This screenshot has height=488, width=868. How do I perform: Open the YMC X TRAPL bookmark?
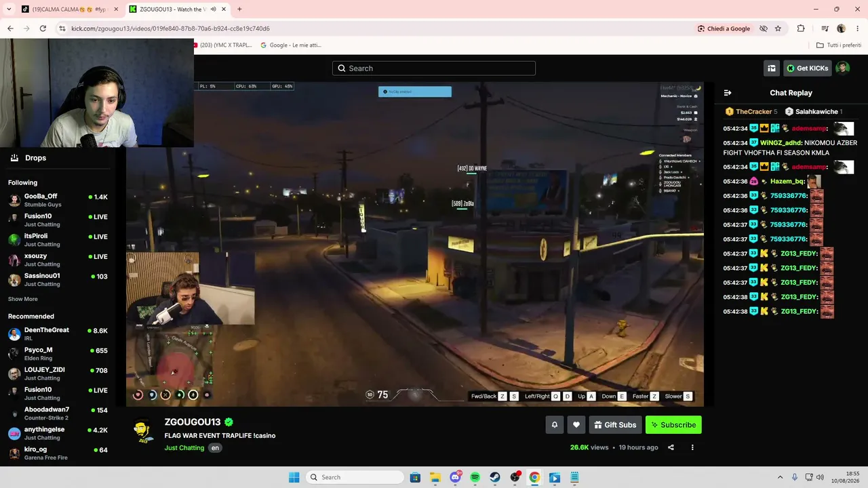click(x=223, y=45)
